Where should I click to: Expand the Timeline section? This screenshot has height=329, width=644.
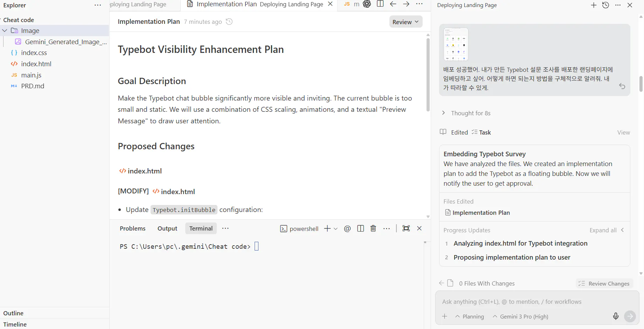(55, 324)
